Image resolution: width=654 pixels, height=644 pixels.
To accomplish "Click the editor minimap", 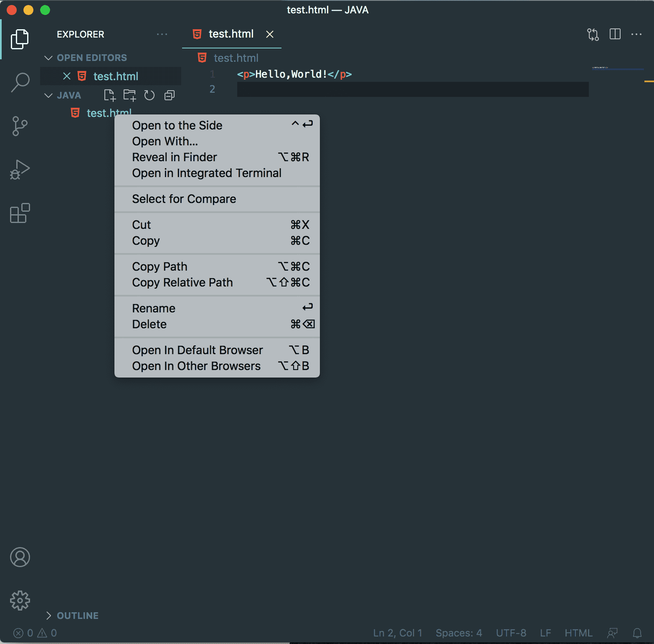I will click(x=617, y=68).
